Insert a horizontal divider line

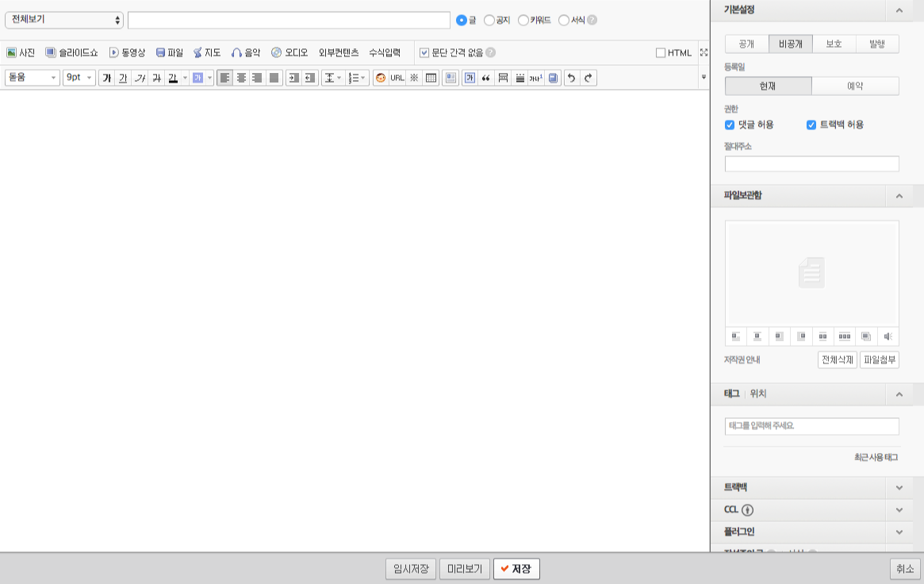tap(520, 78)
